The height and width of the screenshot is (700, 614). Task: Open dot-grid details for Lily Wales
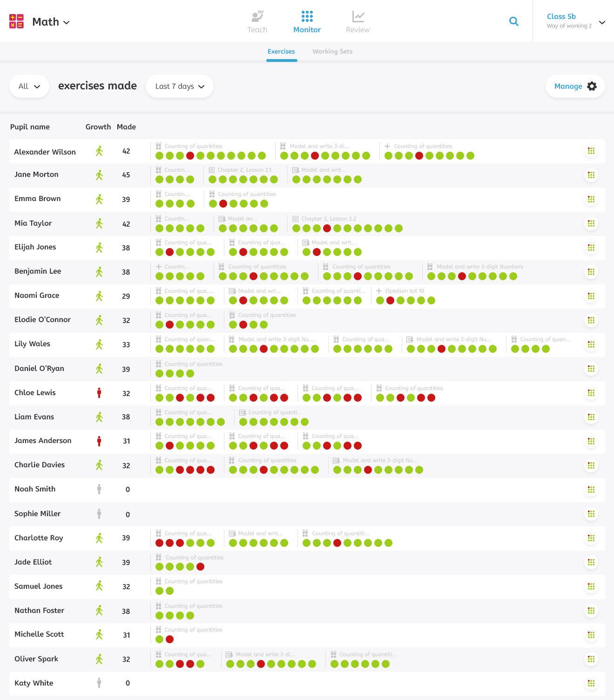click(x=591, y=344)
